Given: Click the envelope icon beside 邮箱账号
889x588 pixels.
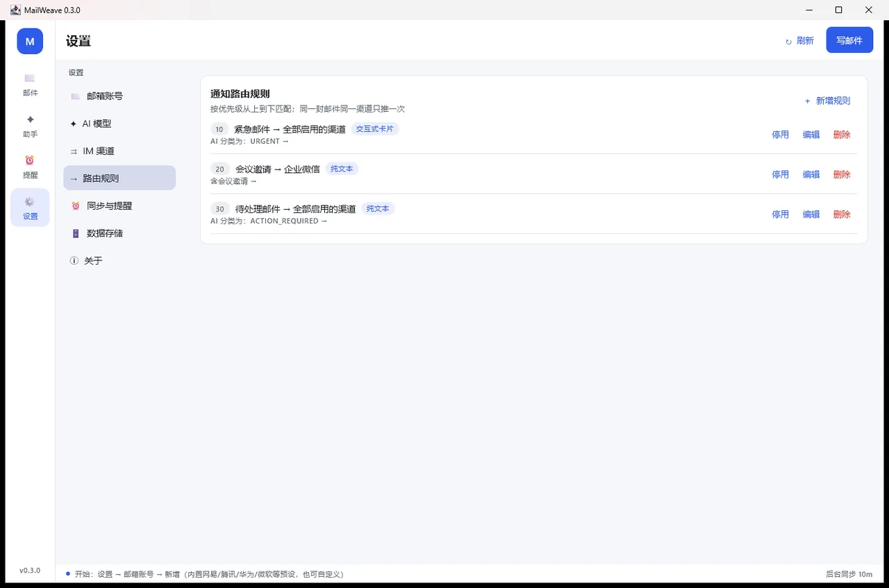Looking at the screenshot, I should pos(75,96).
